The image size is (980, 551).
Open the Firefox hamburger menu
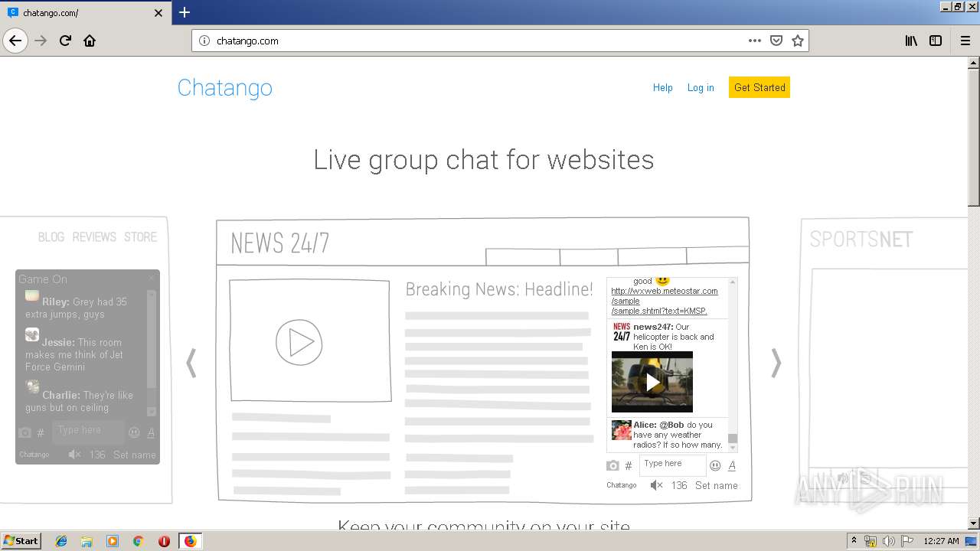coord(965,41)
